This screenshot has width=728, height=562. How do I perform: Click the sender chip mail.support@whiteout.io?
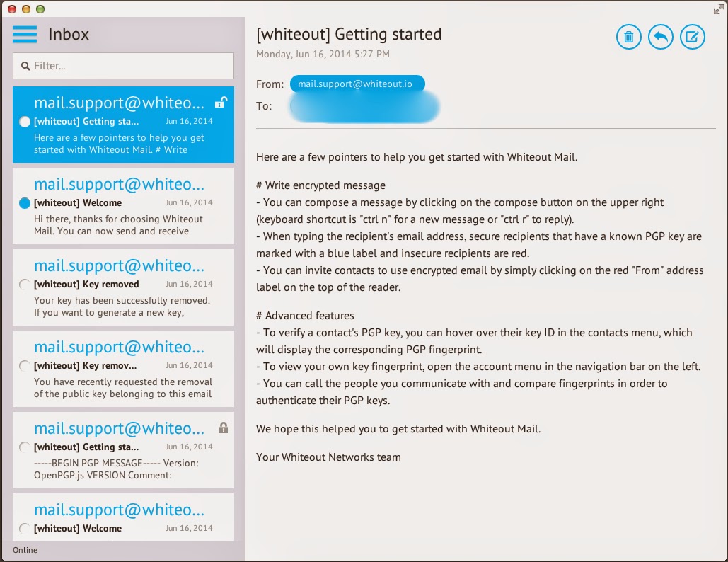357,83
